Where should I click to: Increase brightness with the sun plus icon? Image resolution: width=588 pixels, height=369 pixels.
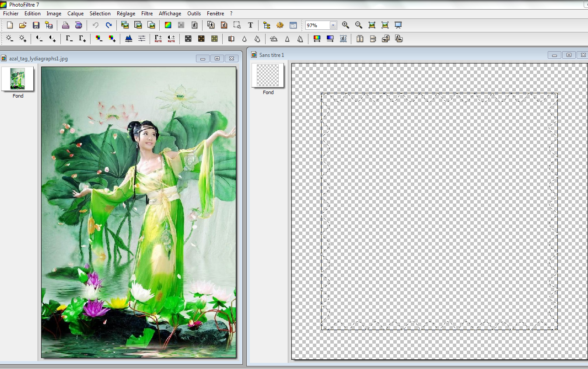coord(23,39)
